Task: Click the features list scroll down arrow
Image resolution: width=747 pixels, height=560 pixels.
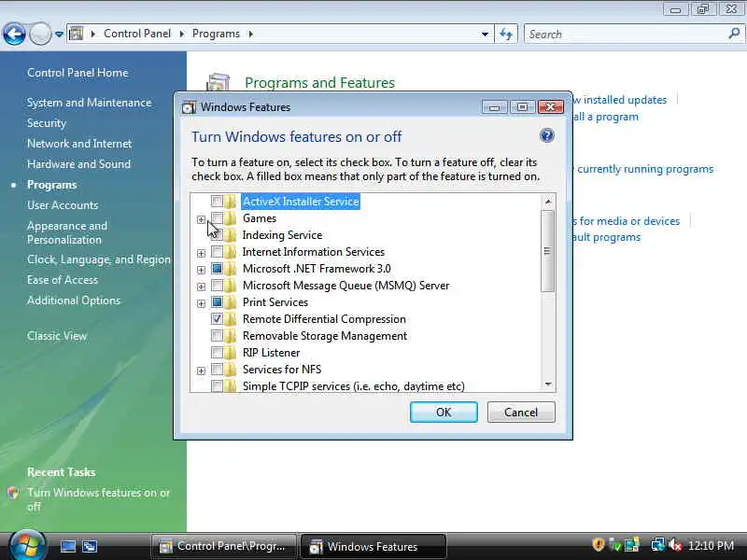Action: pyautogui.click(x=548, y=384)
